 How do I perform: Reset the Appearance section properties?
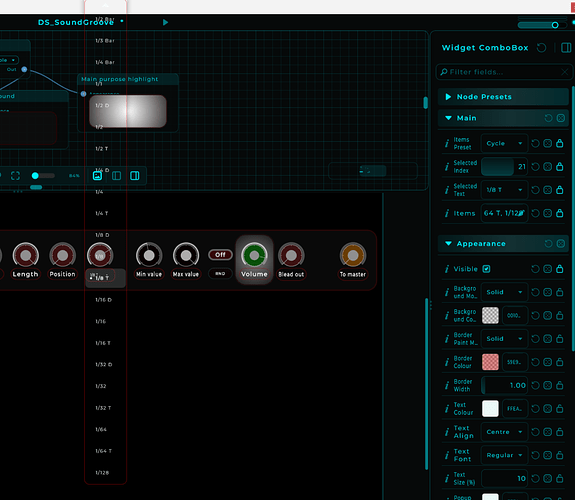click(x=548, y=244)
